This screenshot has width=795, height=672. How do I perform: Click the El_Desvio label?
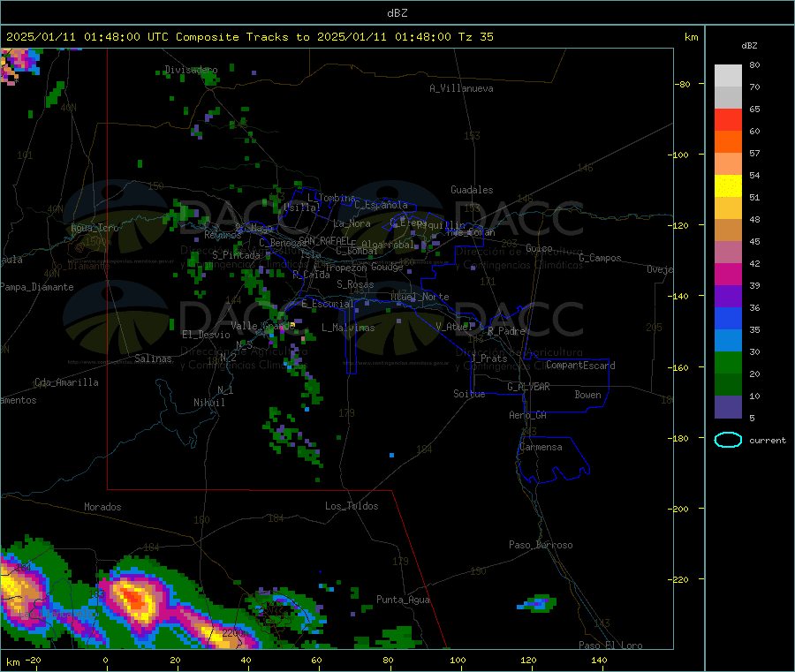point(206,335)
